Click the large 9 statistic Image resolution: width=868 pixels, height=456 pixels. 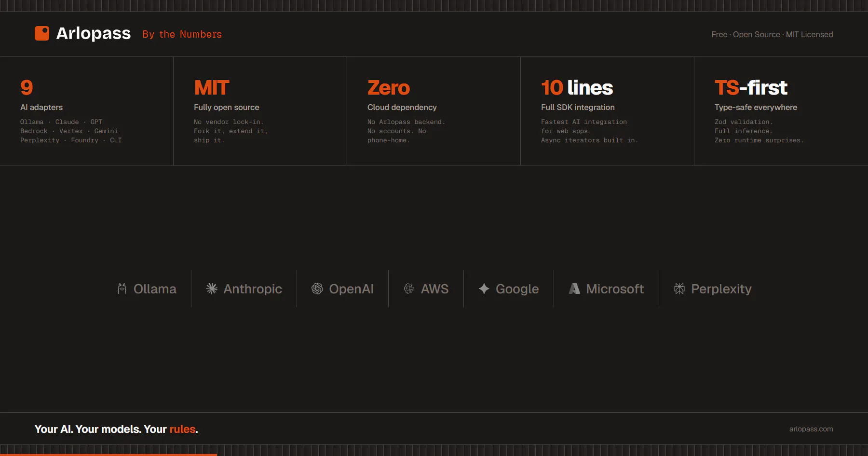[x=27, y=88]
